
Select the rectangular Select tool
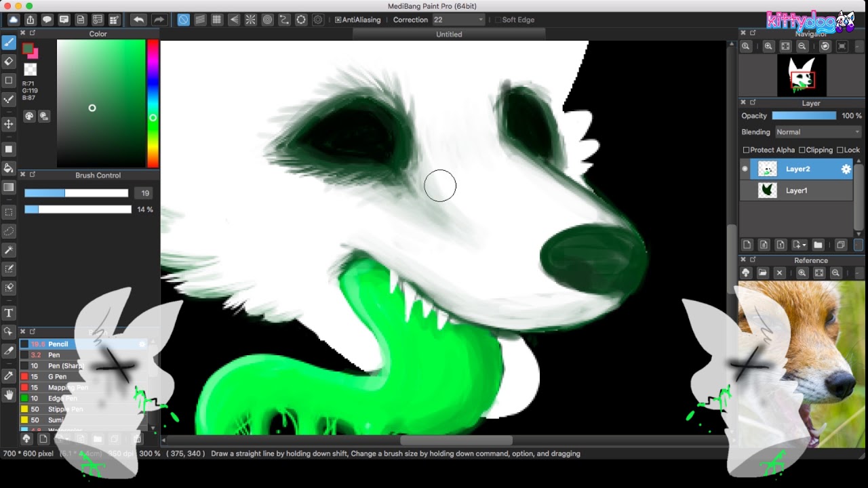[x=9, y=212]
